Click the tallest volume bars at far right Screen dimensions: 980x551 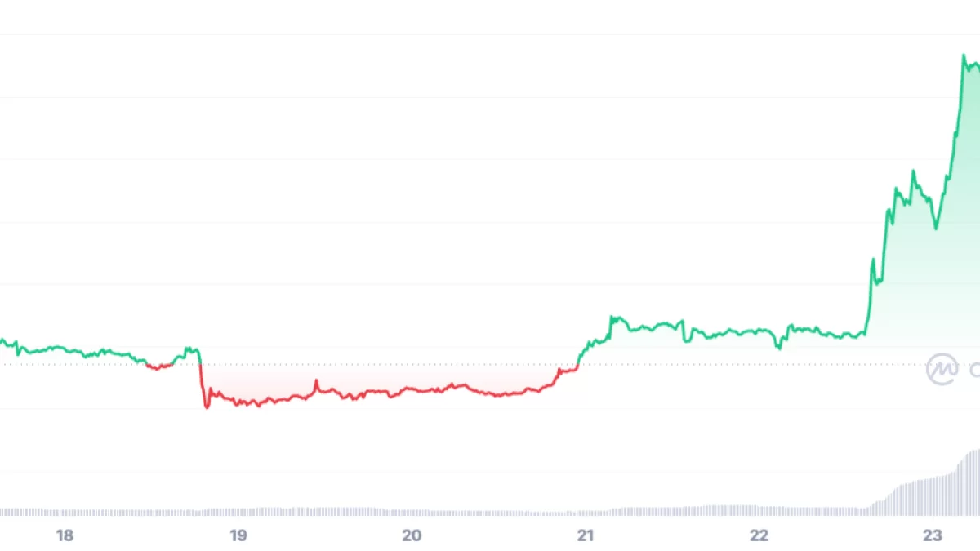[972, 482]
